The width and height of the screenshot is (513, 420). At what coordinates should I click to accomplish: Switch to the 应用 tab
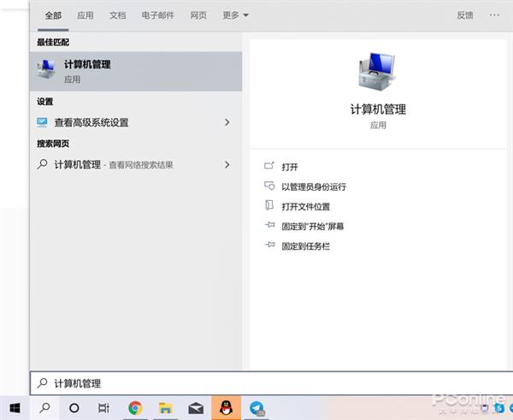click(x=85, y=15)
